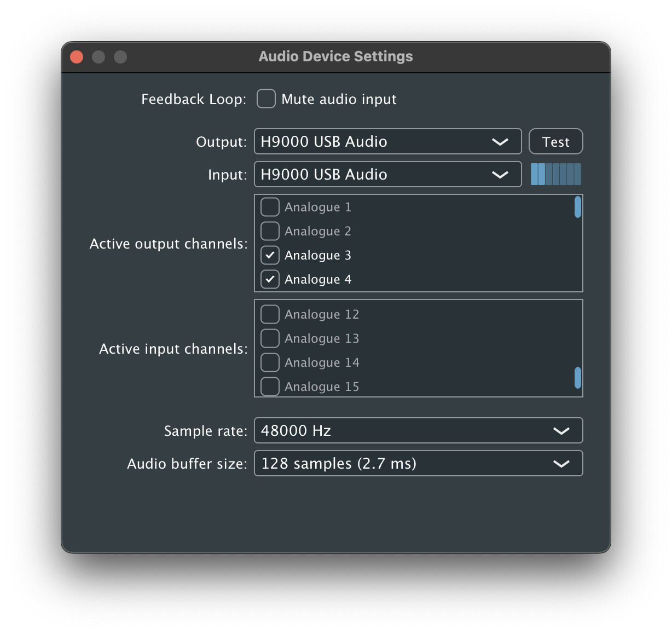Click the input level meter
672x634 pixels.
[x=555, y=175]
